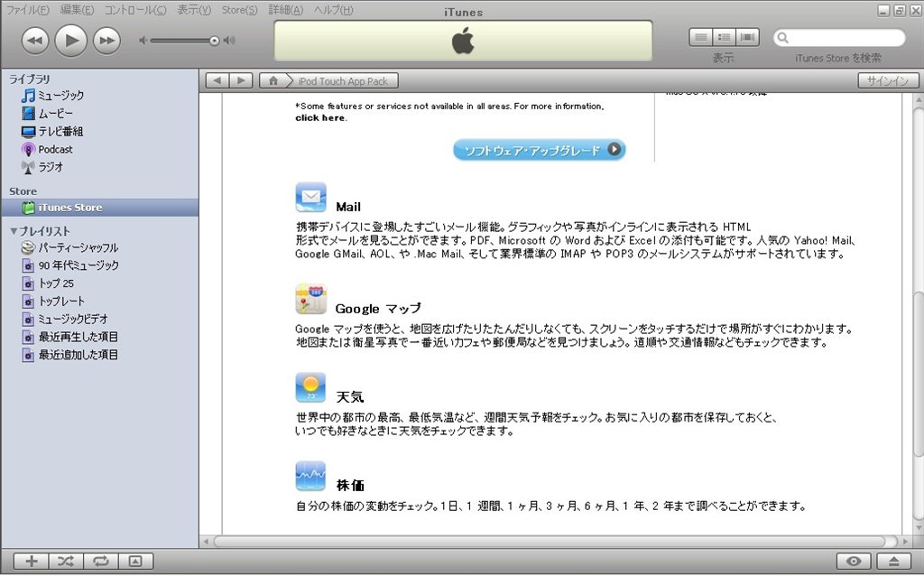This screenshot has height=576, width=924.
Task: Switch to grouped album view
Action: (724, 37)
